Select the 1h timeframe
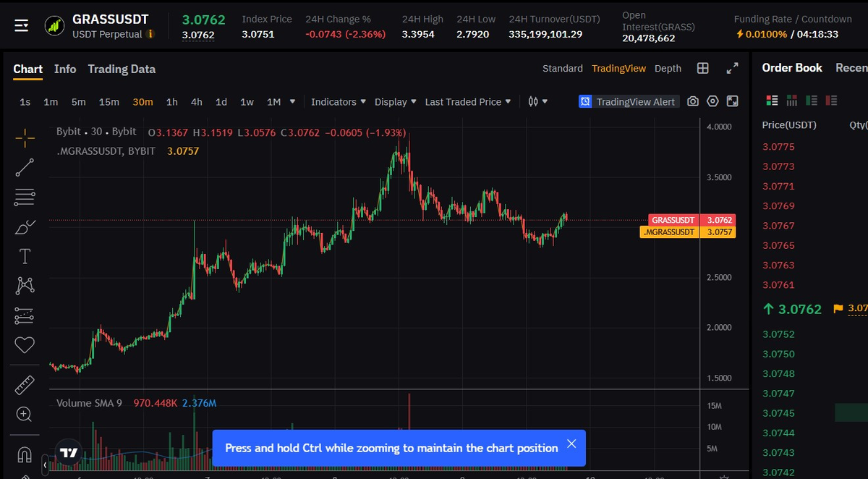The image size is (868, 479). click(x=172, y=102)
